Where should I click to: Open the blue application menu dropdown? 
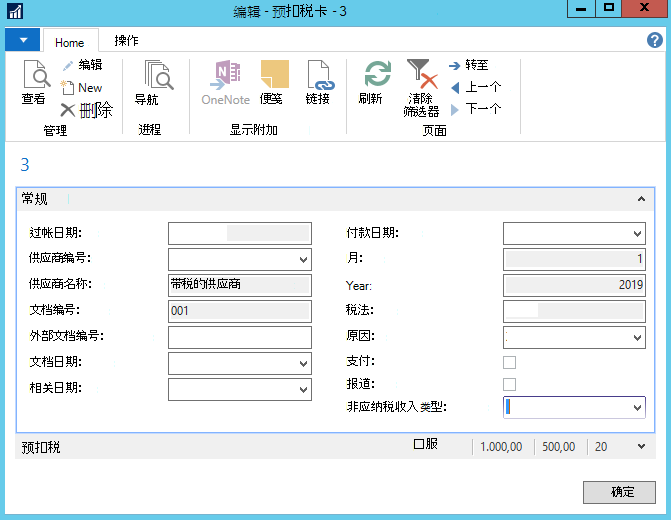click(x=23, y=40)
